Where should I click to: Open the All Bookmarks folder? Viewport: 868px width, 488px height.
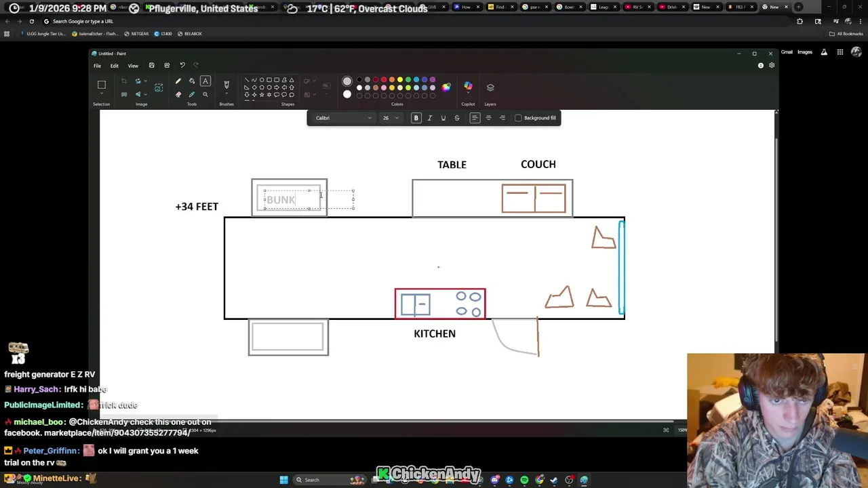point(846,34)
